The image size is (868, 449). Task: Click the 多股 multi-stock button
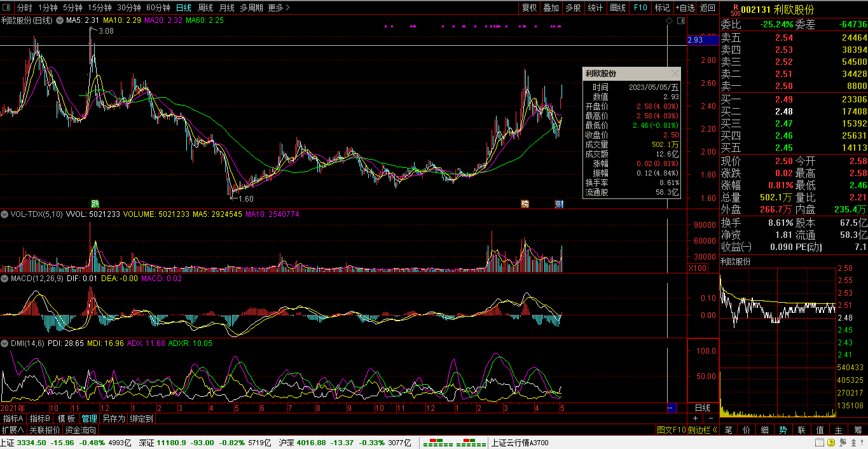[x=573, y=8]
